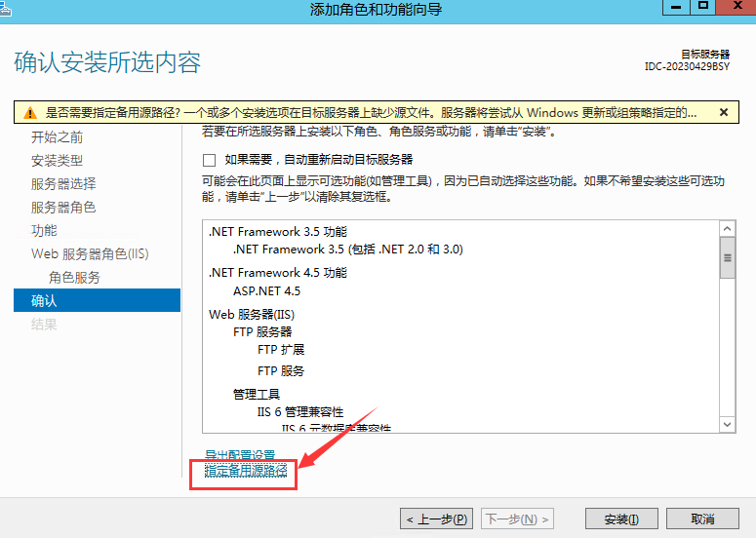Go to the 服务器角色 step

point(63,207)
